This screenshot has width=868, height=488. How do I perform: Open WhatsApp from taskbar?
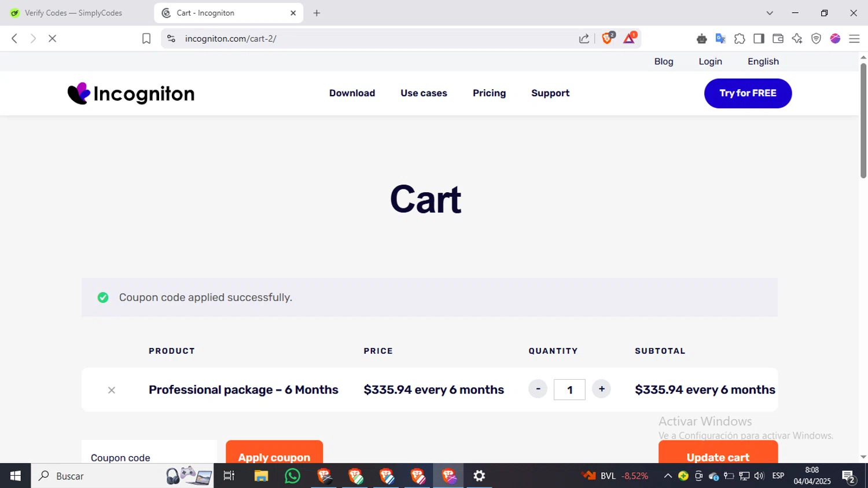click(x=293, y=476)
